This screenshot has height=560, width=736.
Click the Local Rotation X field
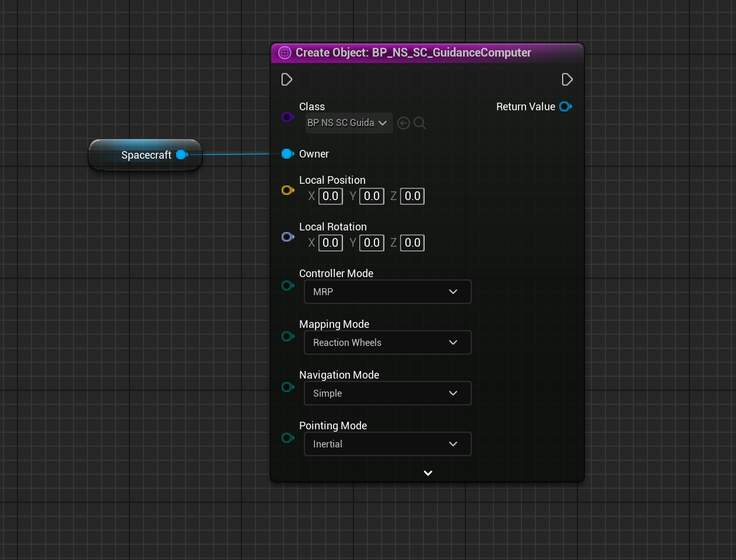click(x=331, y=243)
